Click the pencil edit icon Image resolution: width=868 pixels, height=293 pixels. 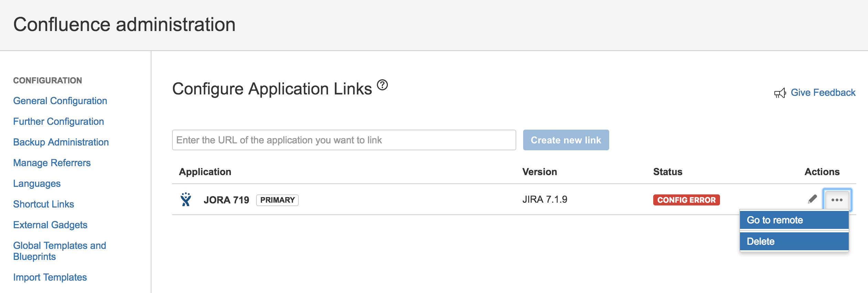(x=812, y=199)
